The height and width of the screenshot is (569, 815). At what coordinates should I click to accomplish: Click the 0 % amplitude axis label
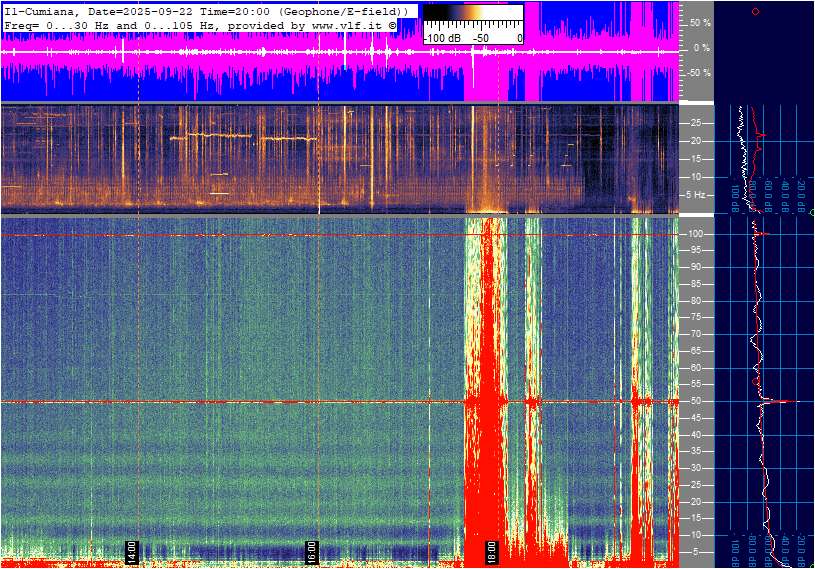click(702, 48)
